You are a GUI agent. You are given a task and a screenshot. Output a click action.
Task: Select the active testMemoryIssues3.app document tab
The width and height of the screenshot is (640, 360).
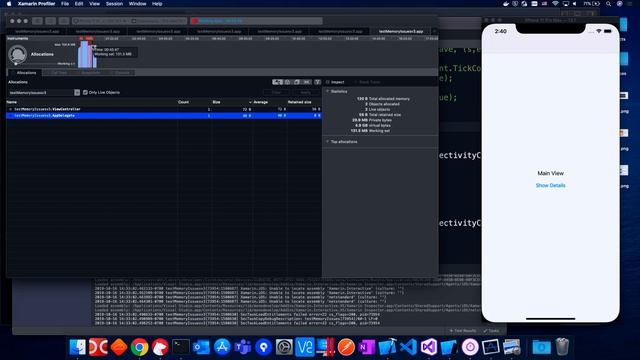(x=400, y=31)
